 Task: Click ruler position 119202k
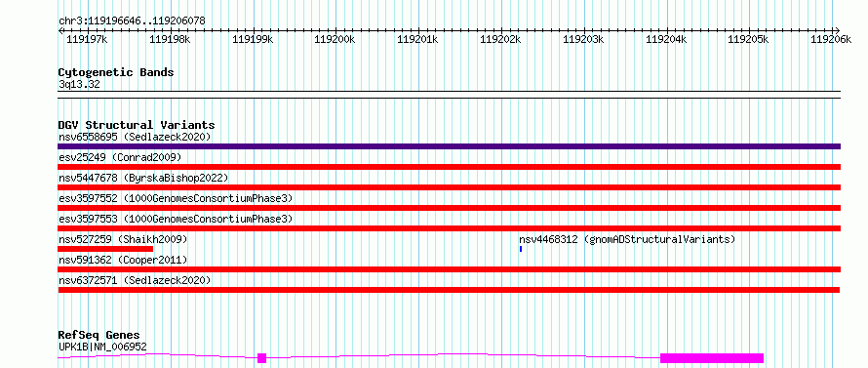point(500,39)
